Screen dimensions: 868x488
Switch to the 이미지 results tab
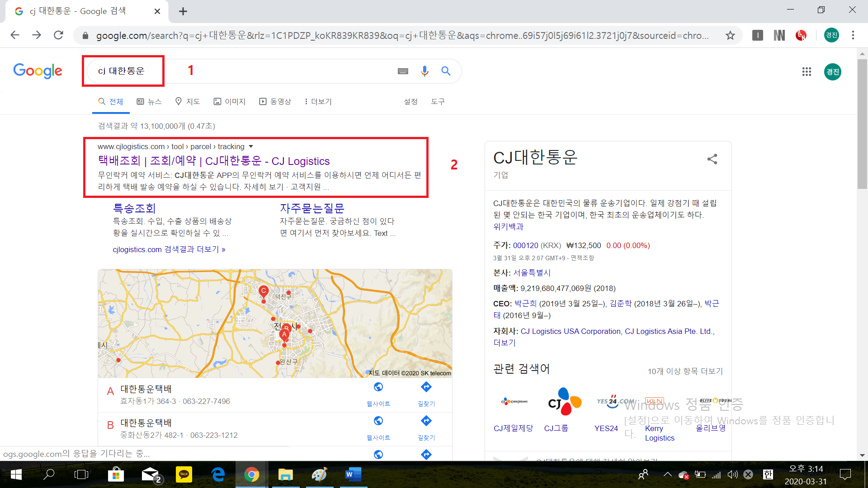click(x=230, y=102)
